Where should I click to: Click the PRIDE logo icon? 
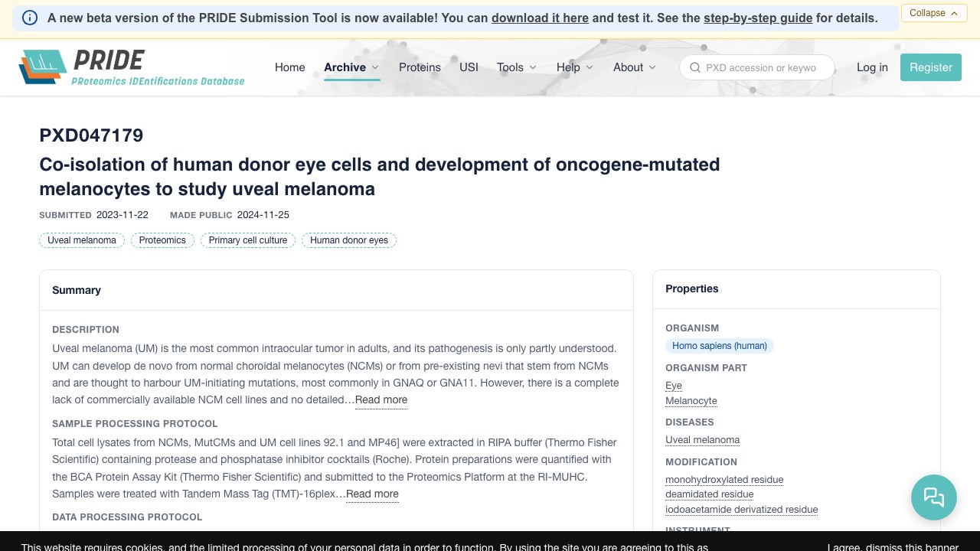43,67
